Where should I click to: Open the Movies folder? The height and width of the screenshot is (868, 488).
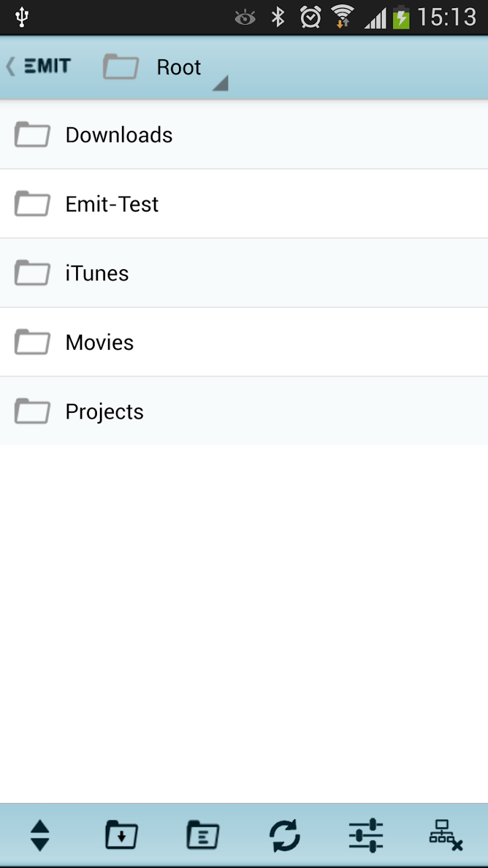99,342
